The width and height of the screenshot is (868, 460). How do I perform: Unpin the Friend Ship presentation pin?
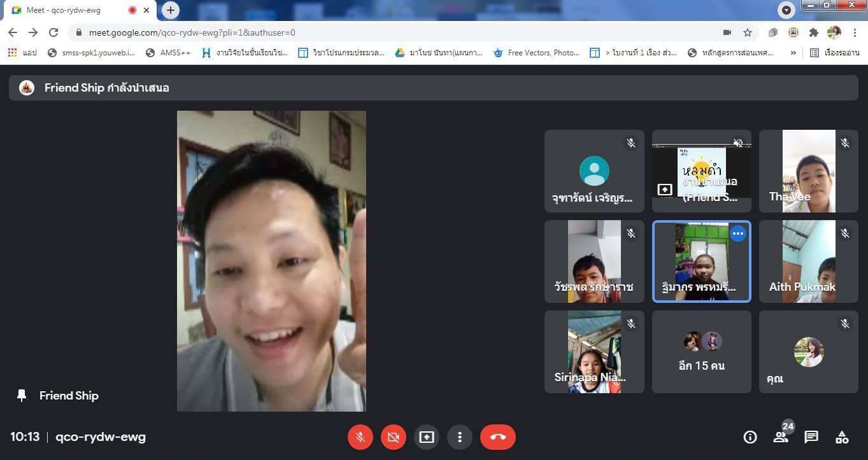[x=22, y=396]
